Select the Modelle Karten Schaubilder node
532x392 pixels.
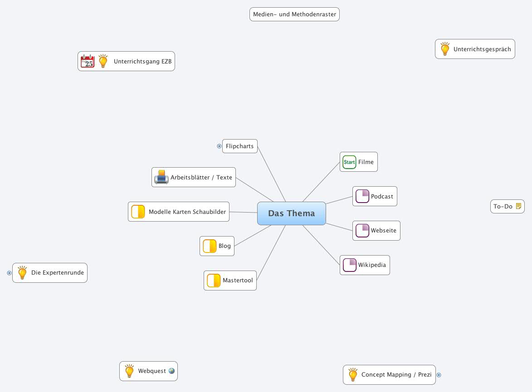point(187,212)
